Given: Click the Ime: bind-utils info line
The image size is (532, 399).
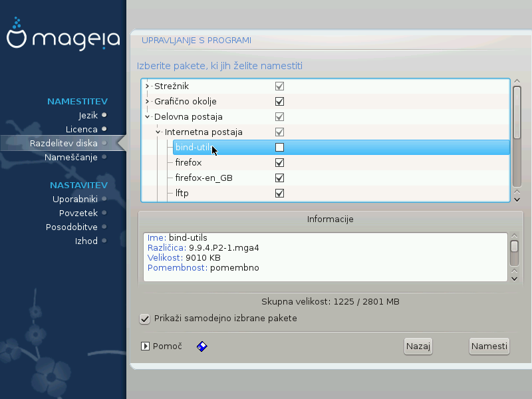Looking at the screenshot, I should click(x=177, y=238).
